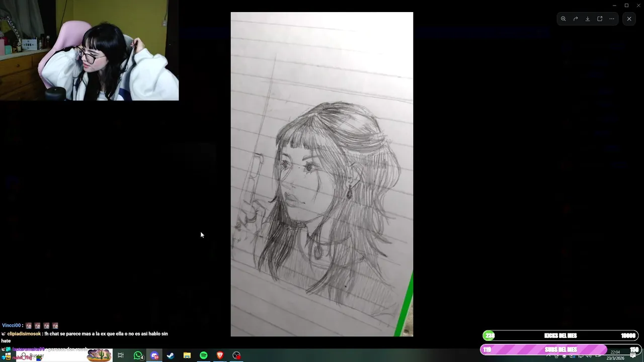The width and height of the screenshot is (644, 362).
Task: Click the KICKS DEL MES progress bar
Action: [x=560, y=336]
